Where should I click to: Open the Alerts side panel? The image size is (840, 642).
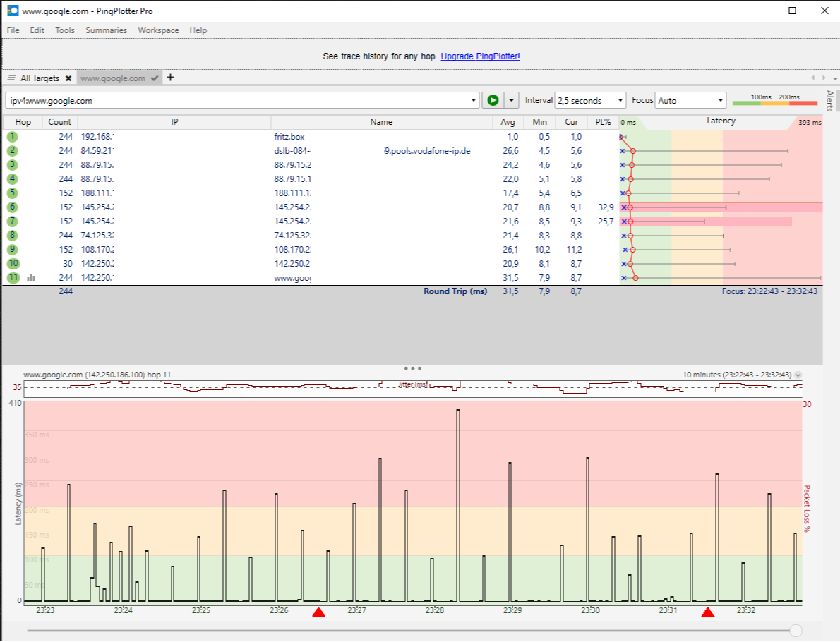[830, 101]
